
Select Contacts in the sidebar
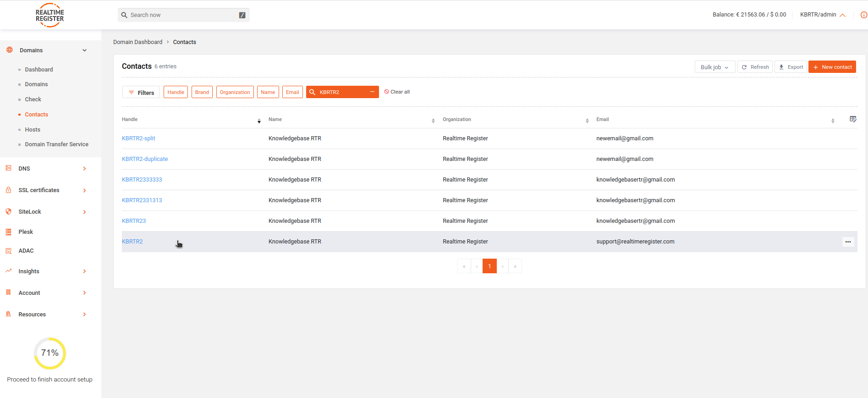[x=36, y=115]
